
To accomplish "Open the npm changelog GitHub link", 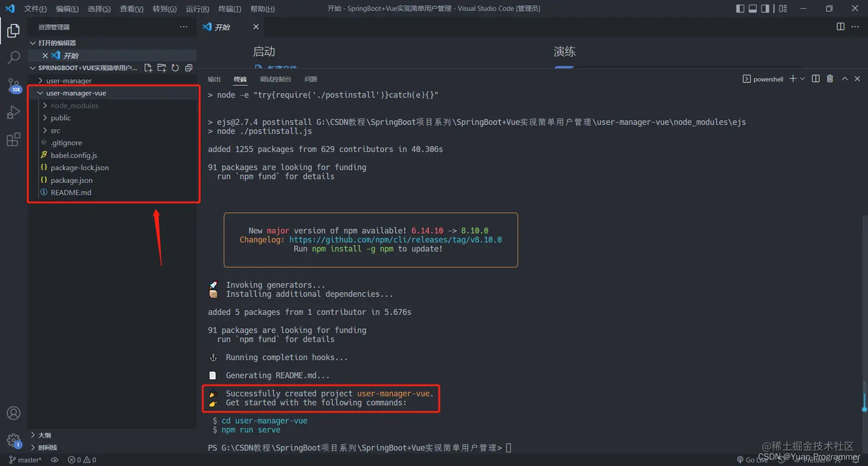I will tap(396, 240).
